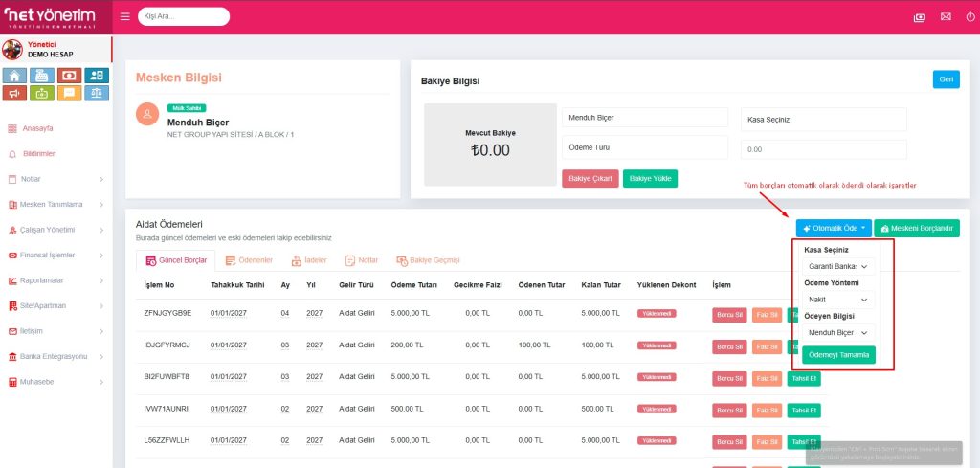Open the balance scales shortcut tile

pyautogui.click(x=96, y=93)
